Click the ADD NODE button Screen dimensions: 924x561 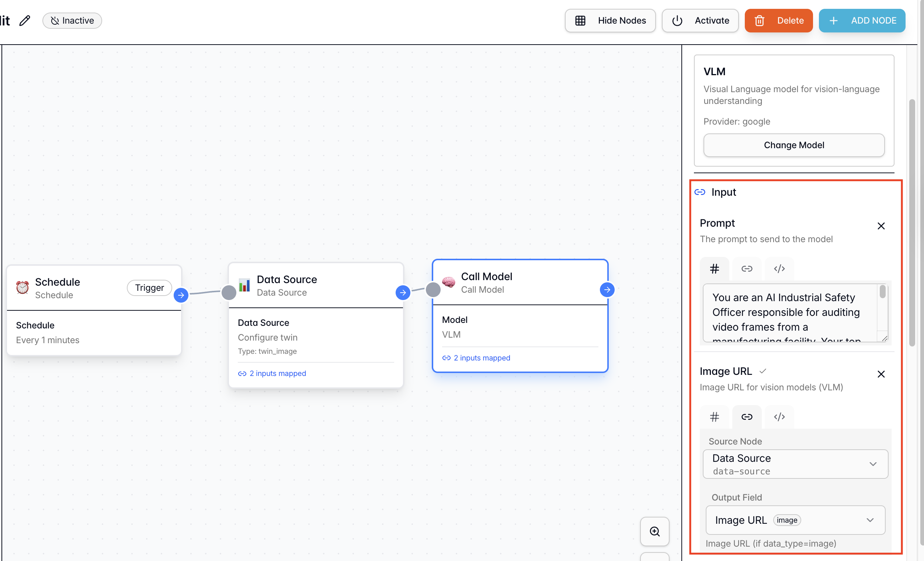(862, 21)
